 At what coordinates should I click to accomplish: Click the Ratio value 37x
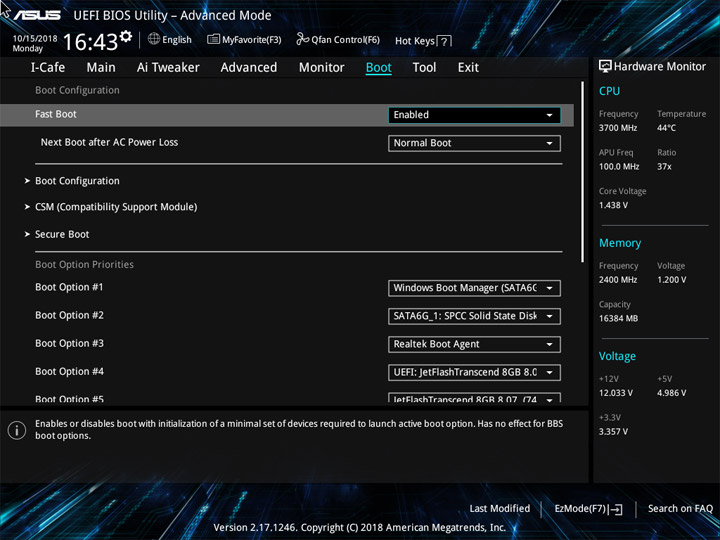(x=664, y=166)
